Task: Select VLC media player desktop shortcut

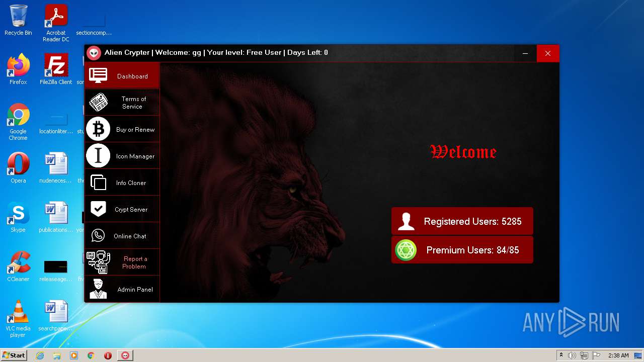Action: [x=18, y=319]
